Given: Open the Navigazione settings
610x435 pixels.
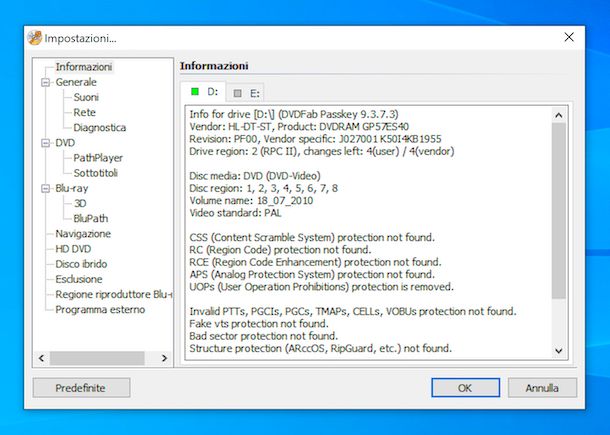Looking at the screenshot, I should (83, 234).
